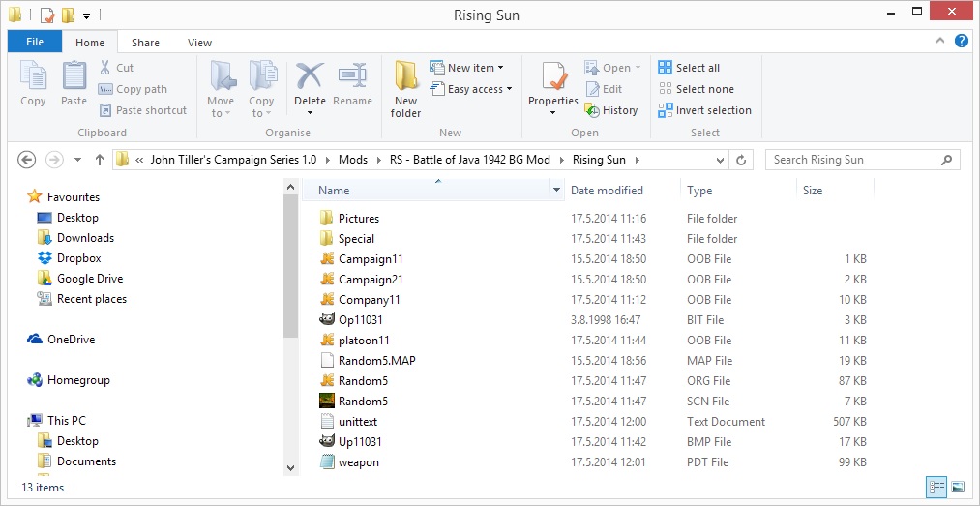The height and width of the screenshot is (506, 980).
Task: Expand the address bar history dropdown
Action: 722,160
